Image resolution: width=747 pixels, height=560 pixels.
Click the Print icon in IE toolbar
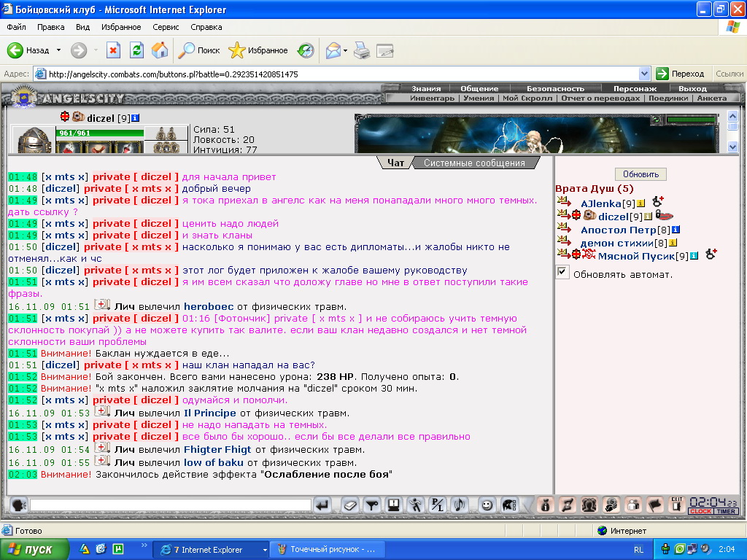pyautogui.click(x=362, y=50)
